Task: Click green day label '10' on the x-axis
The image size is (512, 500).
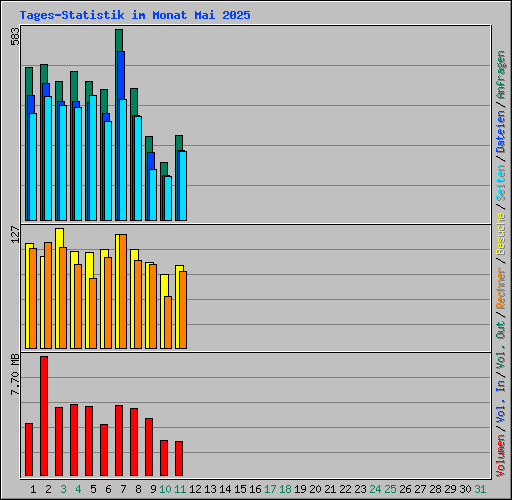Action: (165, 489)
